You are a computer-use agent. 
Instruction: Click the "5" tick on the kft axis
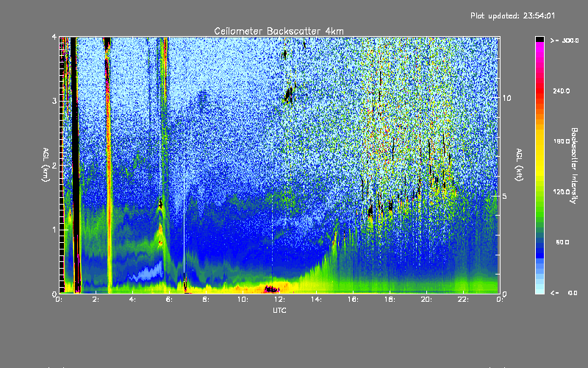[505, 196]
